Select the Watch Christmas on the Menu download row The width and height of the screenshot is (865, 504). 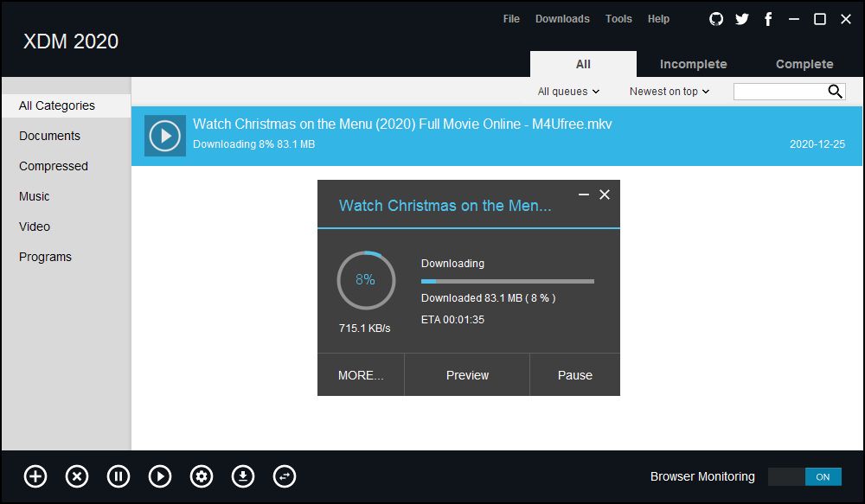pos(497,136)
